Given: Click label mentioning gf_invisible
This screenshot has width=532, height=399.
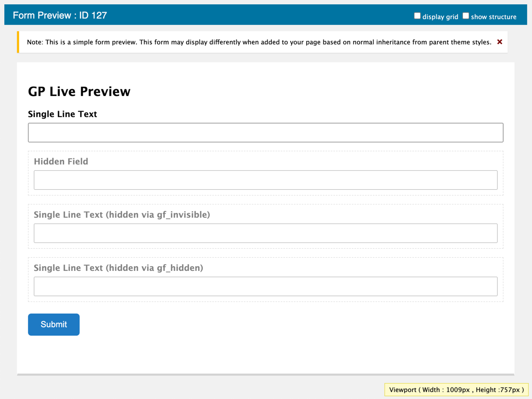Looking at the screenshot, I should 122,215.
